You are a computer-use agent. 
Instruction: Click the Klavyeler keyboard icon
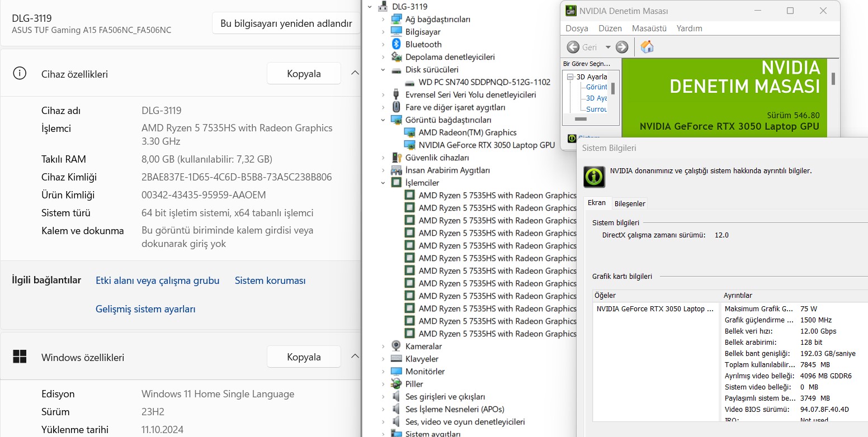tap(397, 359)
